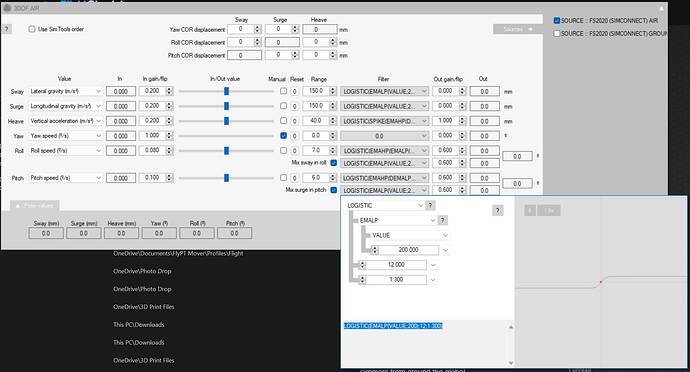Click the Heave In/Out value slider handle
This screenshot has height=372, width=690.
pyautogui.click(x=226, y=121)
